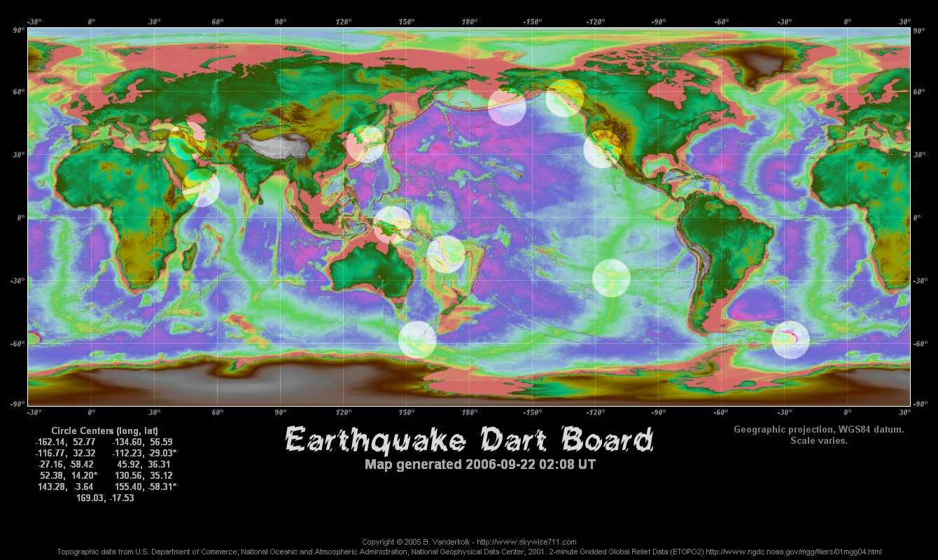Pick the coordinate entry "45.92, 36.31"
This screenshot has height=560, width=938.
(x=143, y=465)
